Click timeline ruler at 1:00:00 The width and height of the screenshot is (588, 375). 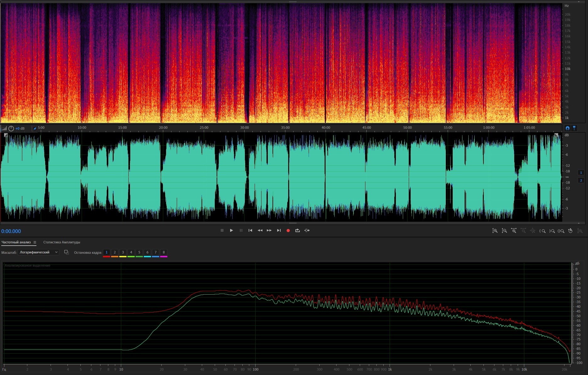point(489,128)
